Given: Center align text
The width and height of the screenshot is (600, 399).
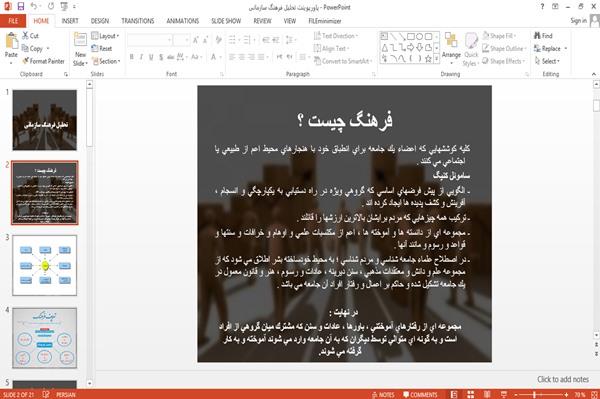Looking at the screenshot, I should [241, 57].
